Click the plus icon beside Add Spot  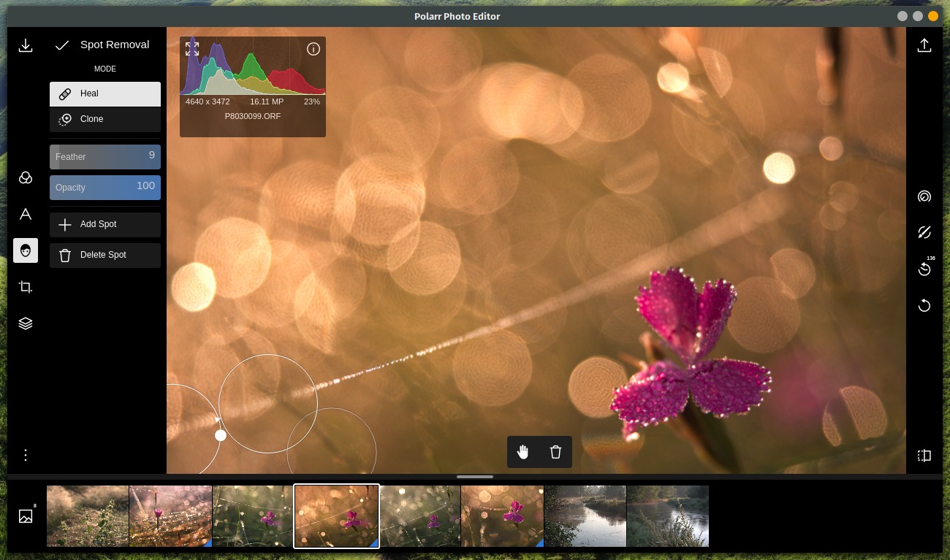click(65, 224)
